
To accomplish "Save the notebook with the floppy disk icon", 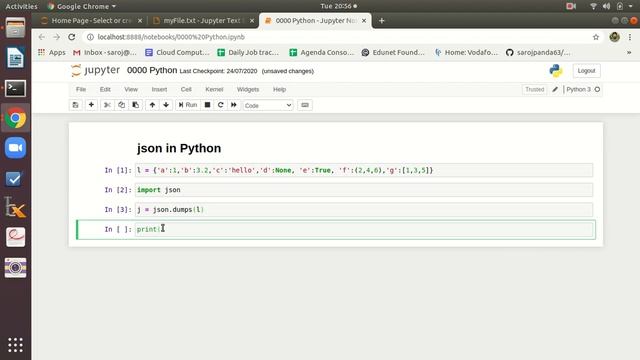I will tap(76, 105).
